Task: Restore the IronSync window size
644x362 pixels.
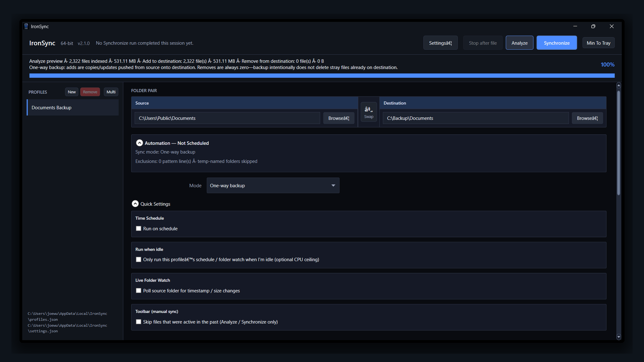Action: tap(593, 26)
